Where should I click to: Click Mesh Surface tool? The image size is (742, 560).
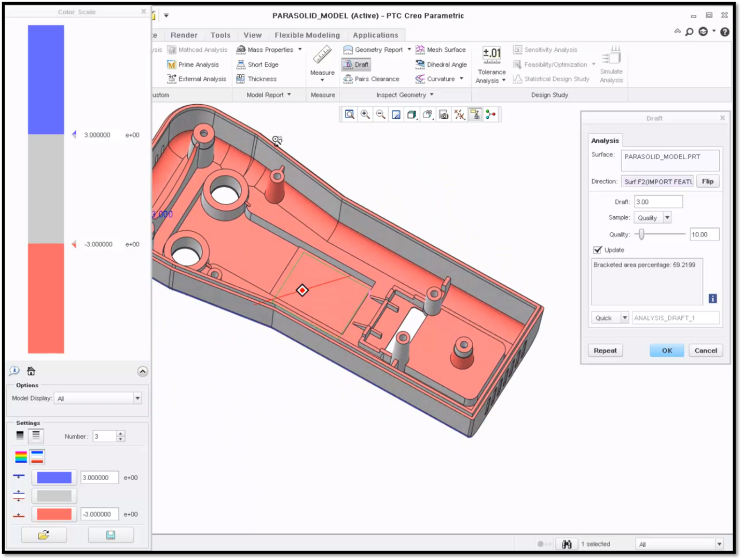[441, 50]
